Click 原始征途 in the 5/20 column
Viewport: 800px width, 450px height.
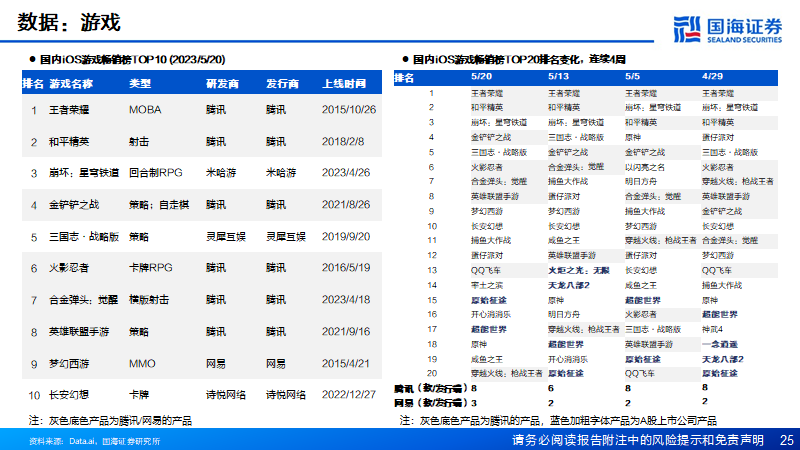pyautogui.click(x=488, y=301)
